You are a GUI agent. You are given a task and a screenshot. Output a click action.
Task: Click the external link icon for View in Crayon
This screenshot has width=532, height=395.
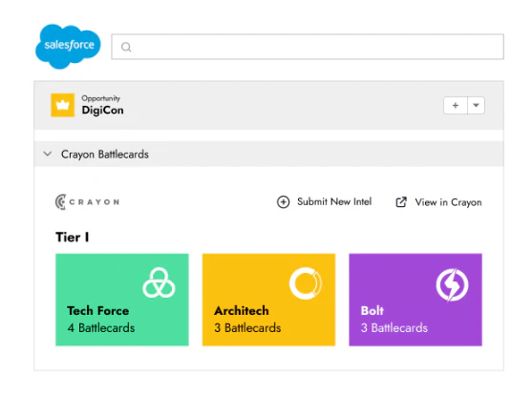click(x=401, y=202)
